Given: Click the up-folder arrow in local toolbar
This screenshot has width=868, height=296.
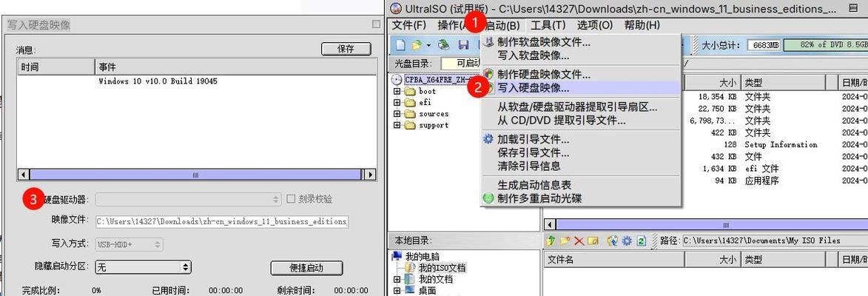Looking at the screenshot, I should (x=551, y=240).
